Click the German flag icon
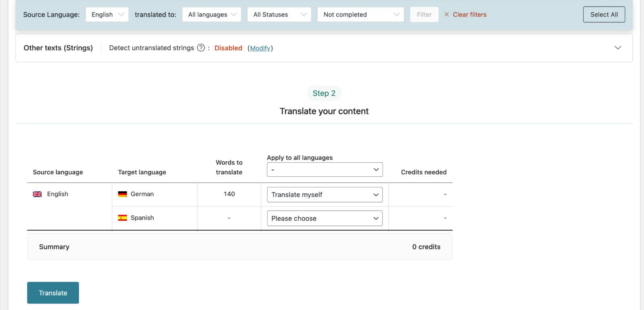The image size is (644, 310). 122,194
